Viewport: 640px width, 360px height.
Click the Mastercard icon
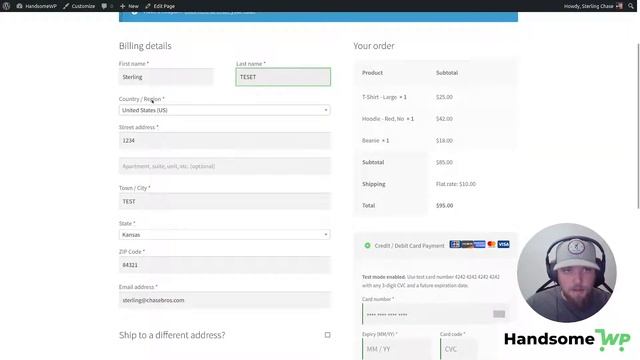tap(491, 244)
